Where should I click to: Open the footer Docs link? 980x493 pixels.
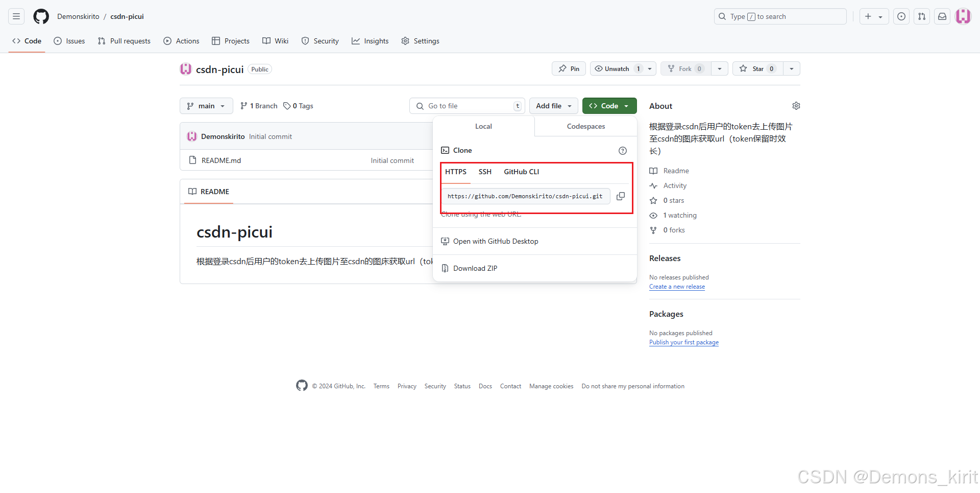click(x=485, y=386)
